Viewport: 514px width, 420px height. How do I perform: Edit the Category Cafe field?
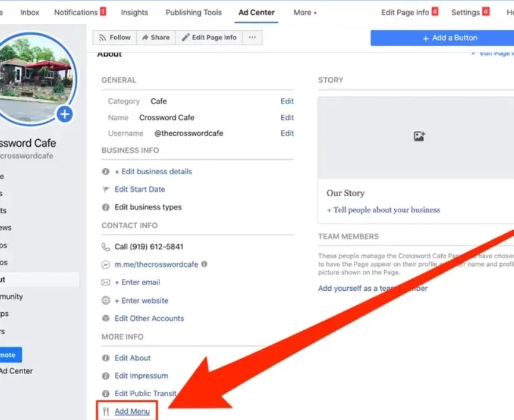click(287, 101)
